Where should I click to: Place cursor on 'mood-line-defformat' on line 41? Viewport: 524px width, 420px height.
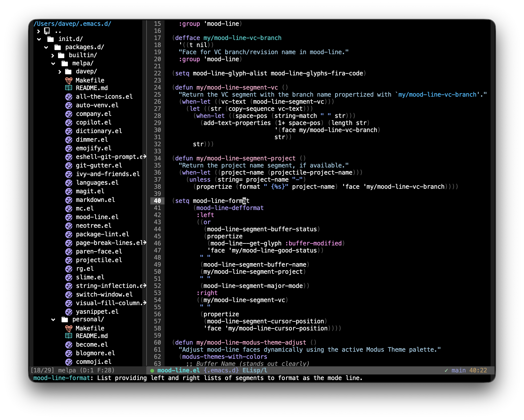230,208
